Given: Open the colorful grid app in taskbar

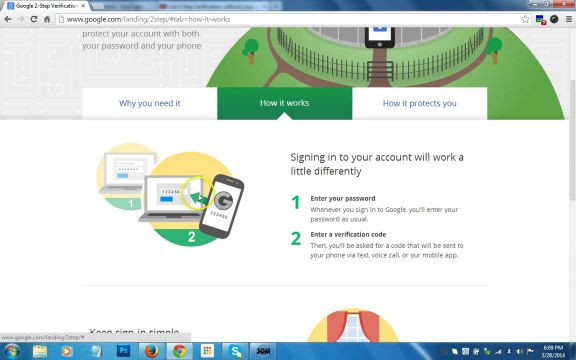Looking at the screenshot, I should (x=207, y=351).
